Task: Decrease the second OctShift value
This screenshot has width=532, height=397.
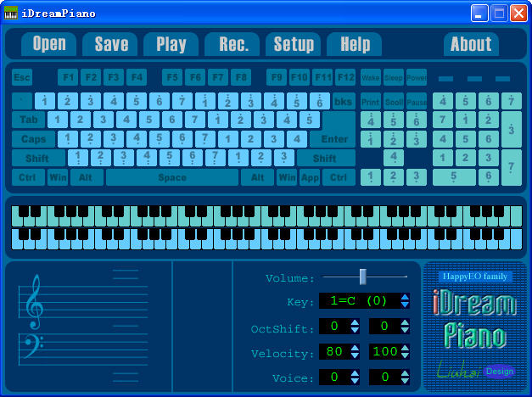Action: pos(405,330)
